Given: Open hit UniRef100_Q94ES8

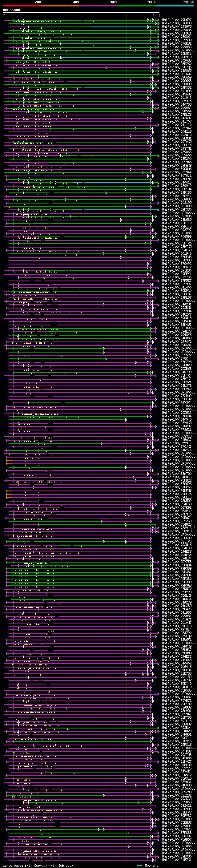Looking at the screenshot, I should click(177, 250).
